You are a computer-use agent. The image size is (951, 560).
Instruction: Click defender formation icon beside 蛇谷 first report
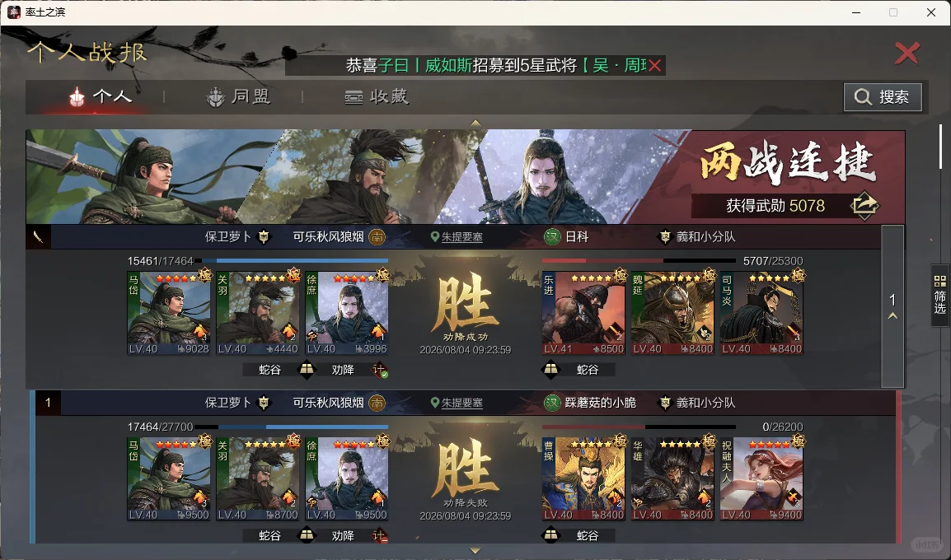pyautogui.click(x=550, y=369)
